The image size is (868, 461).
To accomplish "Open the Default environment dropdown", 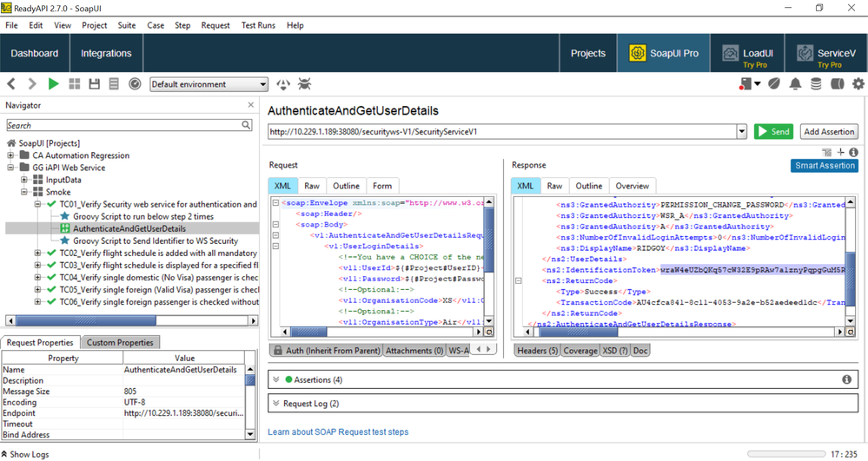I will (x=209, y=84).
